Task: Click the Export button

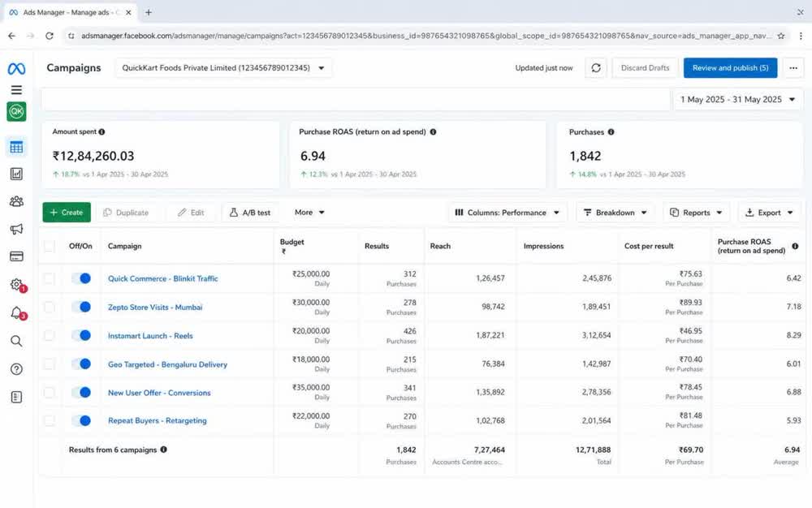Action: 768,212
